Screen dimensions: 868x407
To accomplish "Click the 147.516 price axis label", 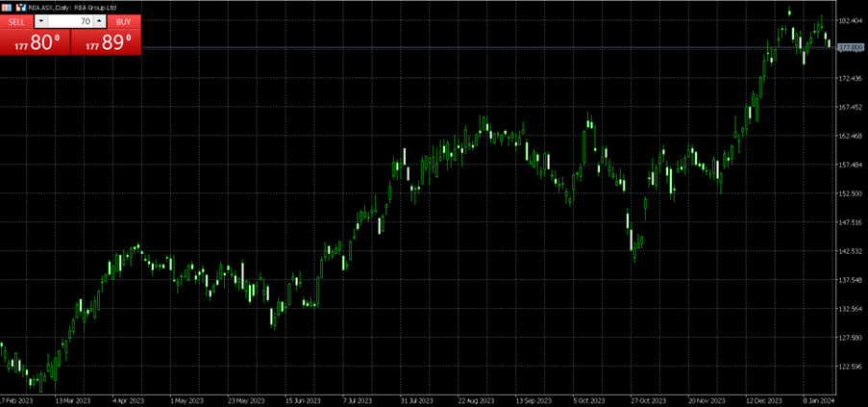I will coord(851,222).
